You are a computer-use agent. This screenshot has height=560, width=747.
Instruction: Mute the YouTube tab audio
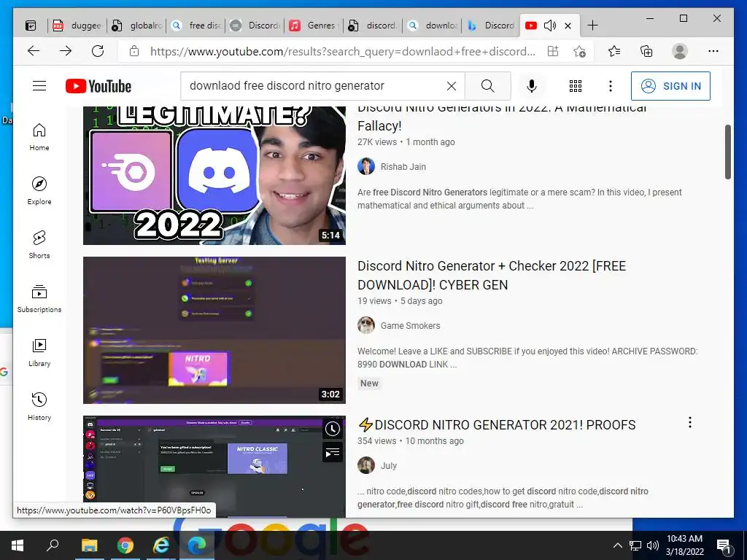(x=550, y=26)
